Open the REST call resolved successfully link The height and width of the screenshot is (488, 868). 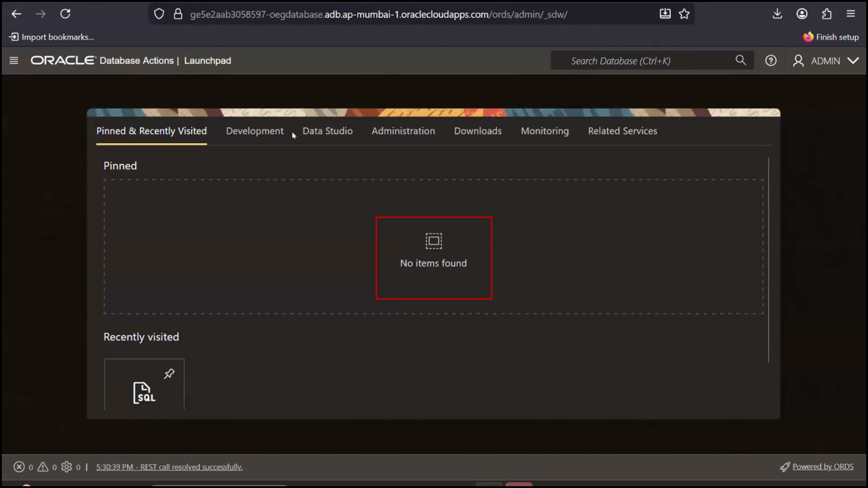[x=170, y=467]
